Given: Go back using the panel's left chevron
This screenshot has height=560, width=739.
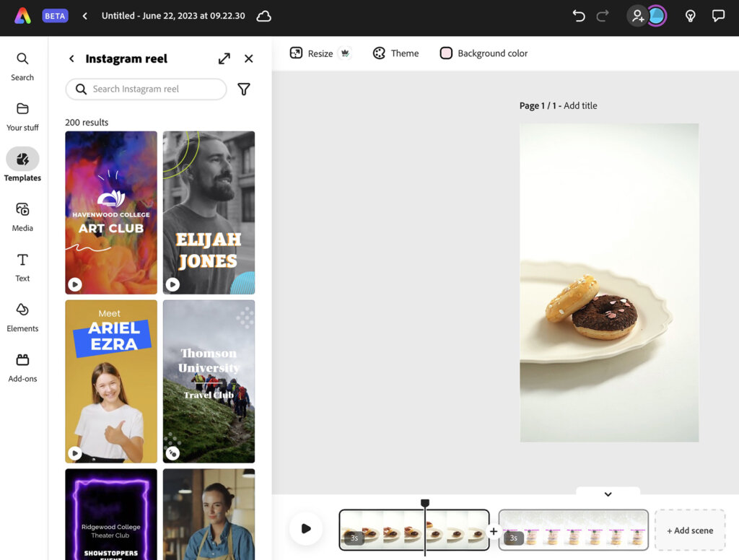Looking at the screenshot, I should tap(71, 58).
